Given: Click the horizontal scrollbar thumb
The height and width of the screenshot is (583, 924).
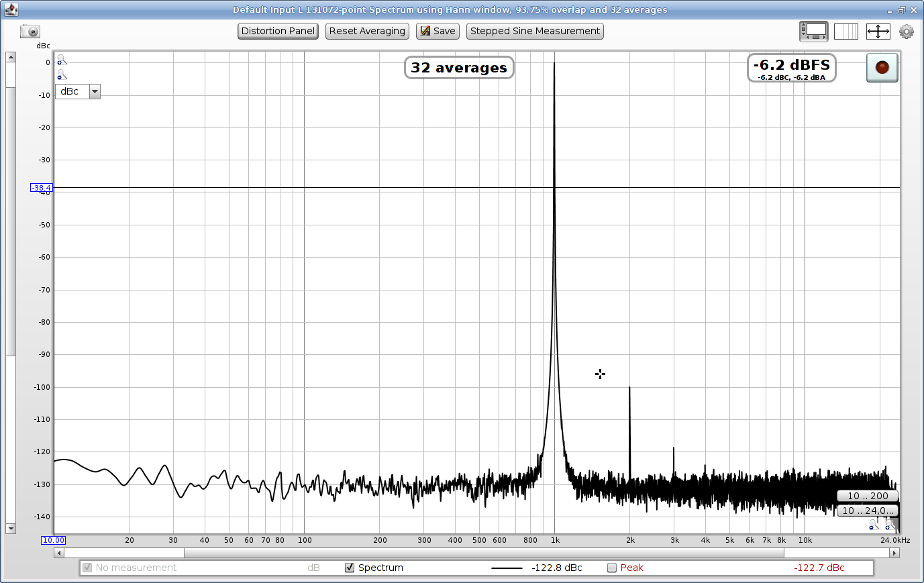Looking at the screenshot, I should point(484,553).
